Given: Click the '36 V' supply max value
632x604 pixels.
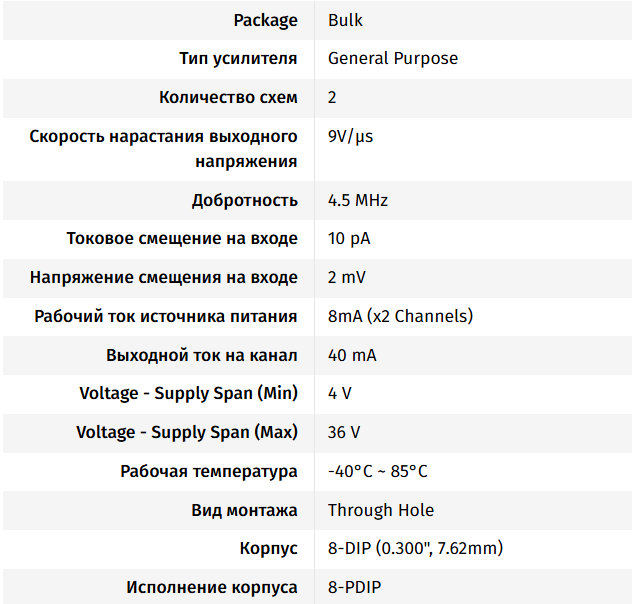Looking at the screenshot, I should 344,432.
